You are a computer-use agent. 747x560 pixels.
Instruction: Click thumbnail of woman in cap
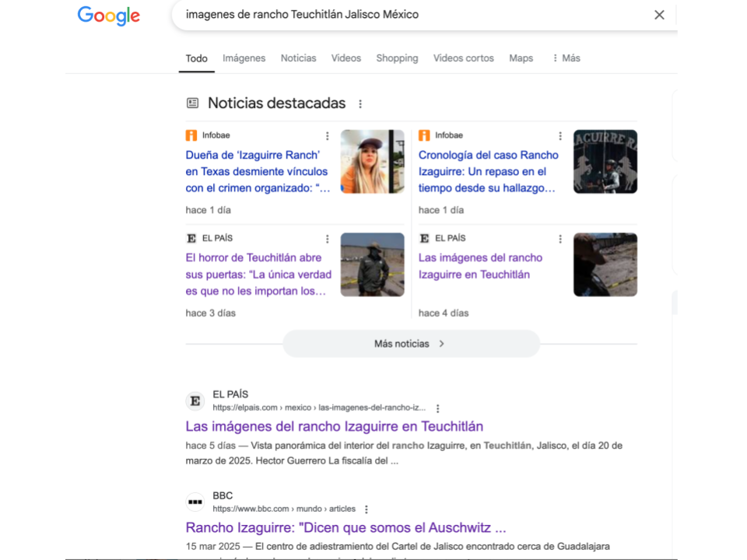(372, 162)
